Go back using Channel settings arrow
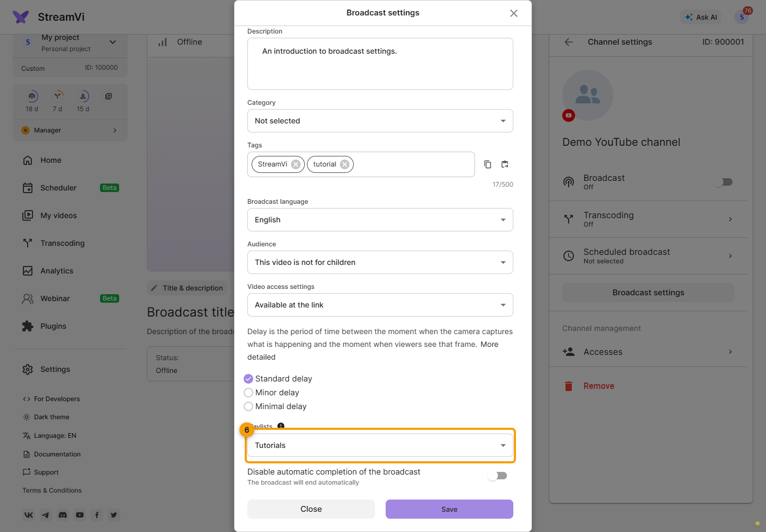The image size is (766, 532). pos(569,42)
